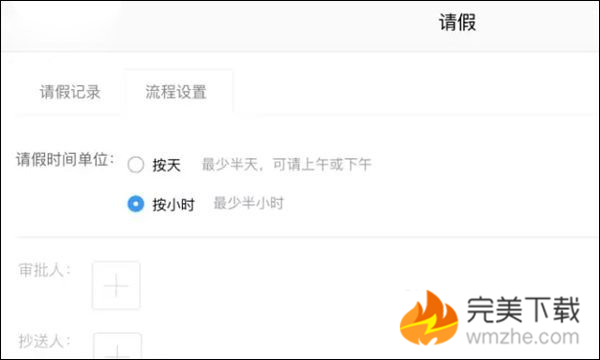Image resolution: width=600 pixels, height=360 pixels.
Task: Click the 抄送人 field label
Action: point(44,341)
